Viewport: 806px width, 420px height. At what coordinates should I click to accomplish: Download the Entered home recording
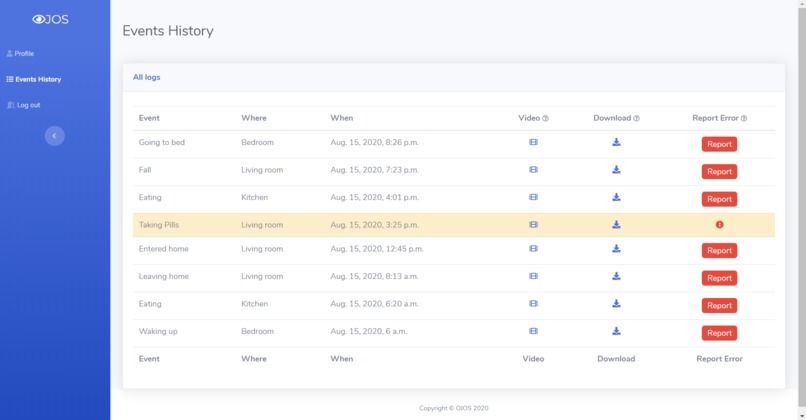click(616, 248)
